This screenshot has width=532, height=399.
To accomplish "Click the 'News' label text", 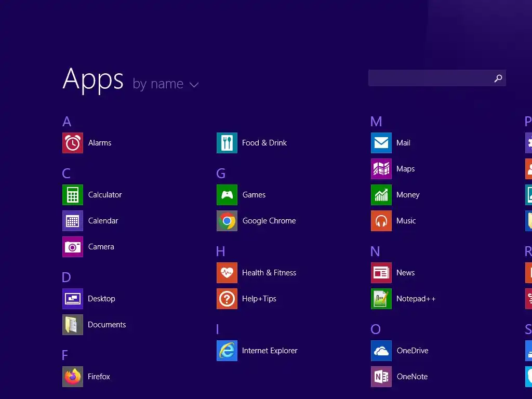I will 405,273.
